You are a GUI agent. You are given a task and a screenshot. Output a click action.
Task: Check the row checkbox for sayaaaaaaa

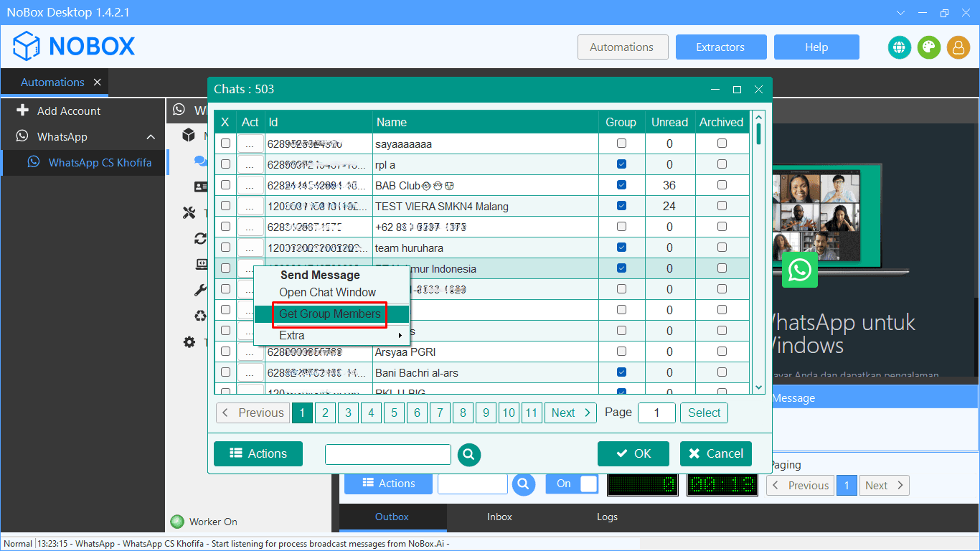pos(225,143)
